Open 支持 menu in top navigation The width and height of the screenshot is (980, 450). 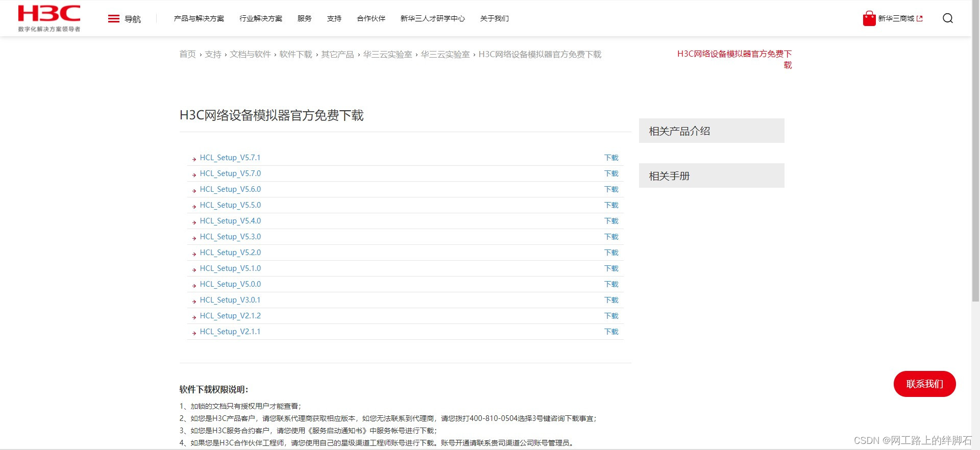pos(334,18)
